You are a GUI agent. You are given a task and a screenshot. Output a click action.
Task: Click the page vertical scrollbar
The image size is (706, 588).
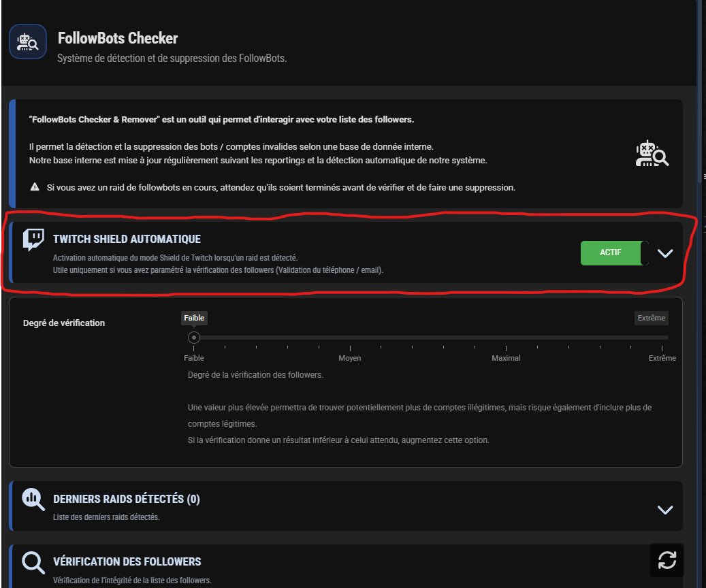point(701,90)
